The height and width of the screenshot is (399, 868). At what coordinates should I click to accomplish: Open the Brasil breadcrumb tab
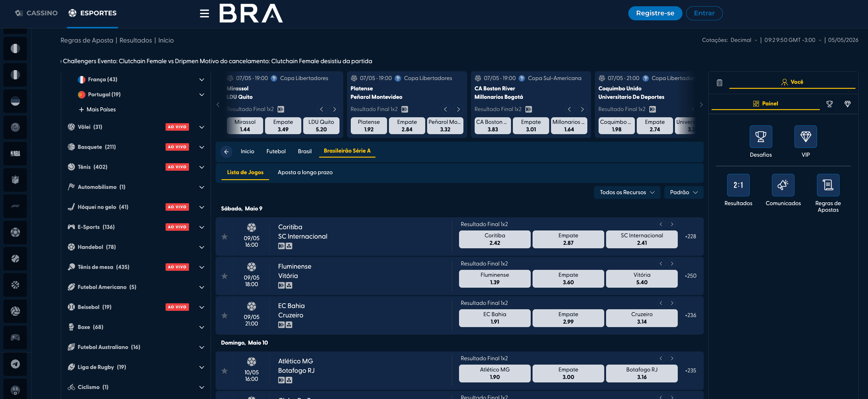pyautogui.click(x=304, y=152)
